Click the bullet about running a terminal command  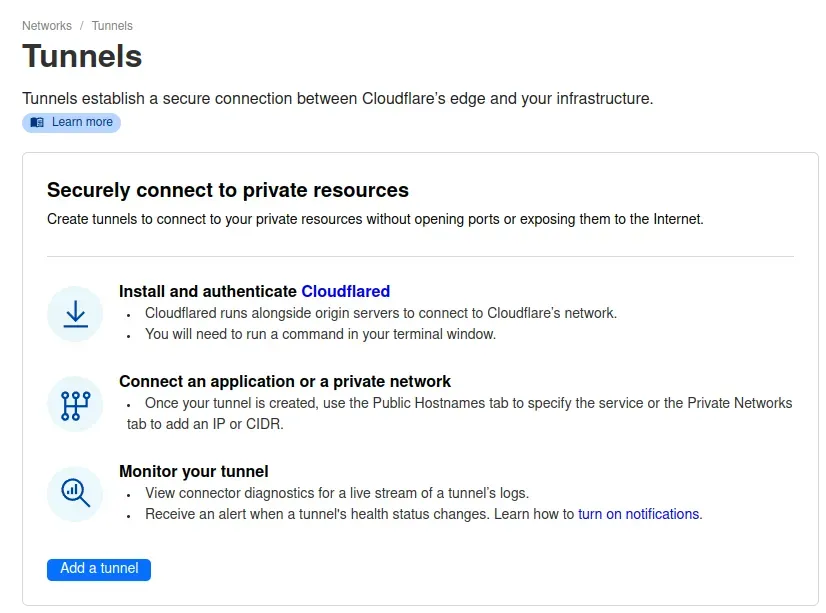(x=320, y=334)
